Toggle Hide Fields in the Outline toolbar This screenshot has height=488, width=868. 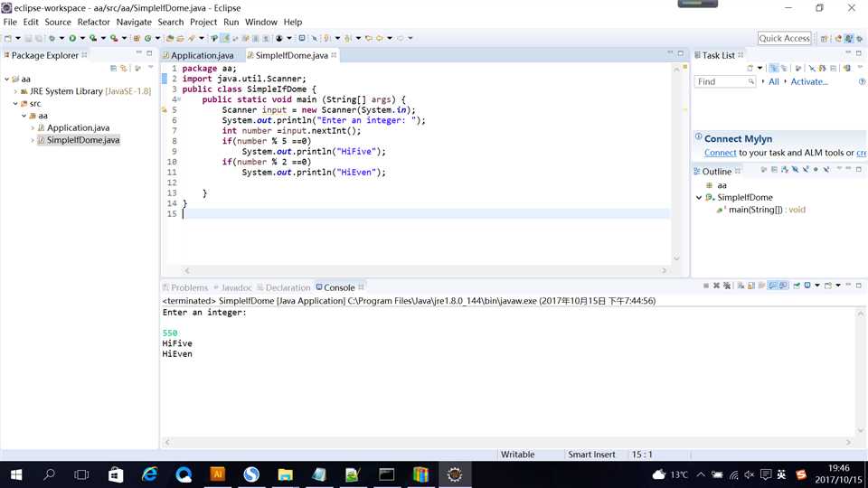[796, 169]
